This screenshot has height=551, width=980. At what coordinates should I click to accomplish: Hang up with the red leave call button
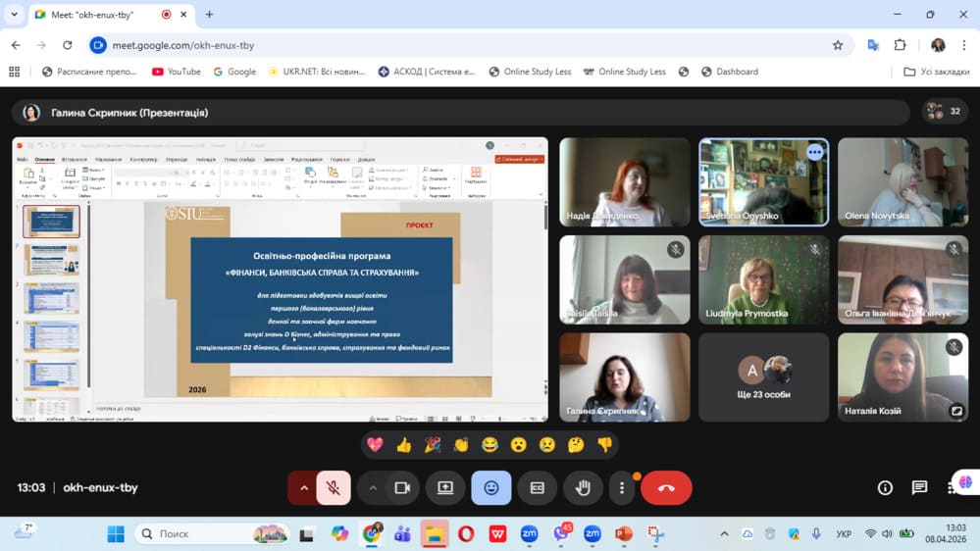(x=666, y=487)
